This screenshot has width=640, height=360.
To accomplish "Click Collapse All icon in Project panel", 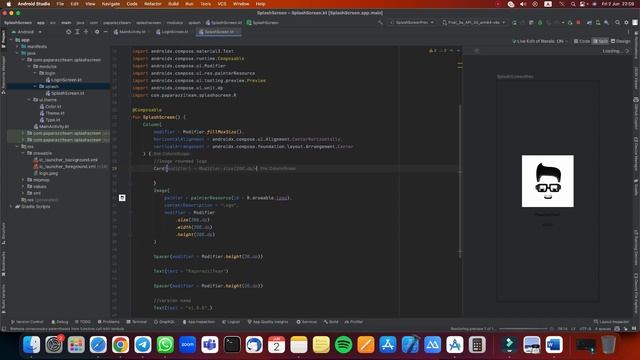I will (x=86, y=31).
